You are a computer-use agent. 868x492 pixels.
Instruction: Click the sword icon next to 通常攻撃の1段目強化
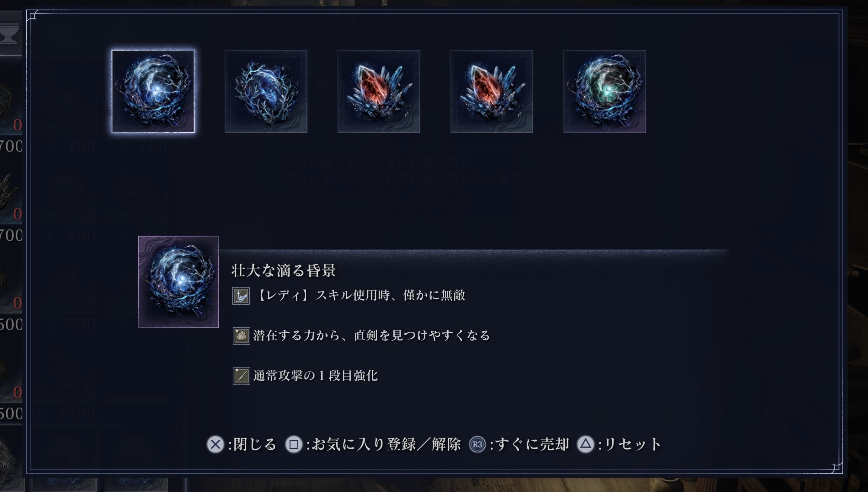pos(241,376)
